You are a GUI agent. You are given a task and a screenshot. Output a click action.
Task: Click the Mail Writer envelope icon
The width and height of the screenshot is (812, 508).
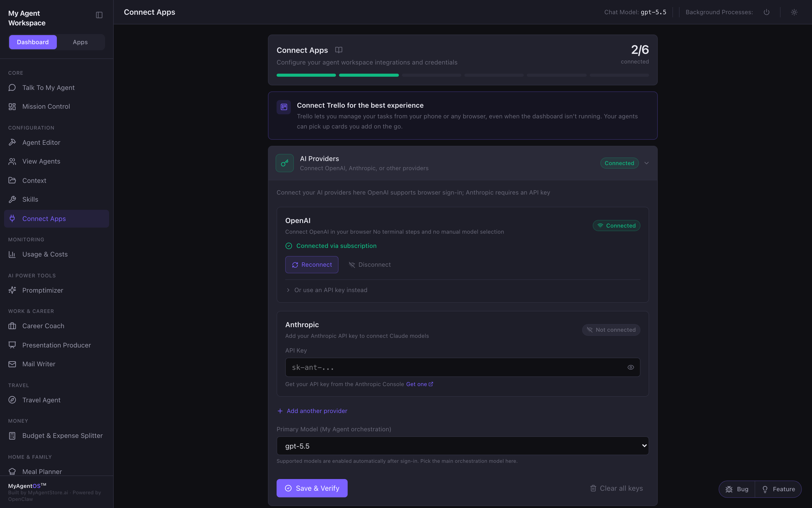point(12,364)
